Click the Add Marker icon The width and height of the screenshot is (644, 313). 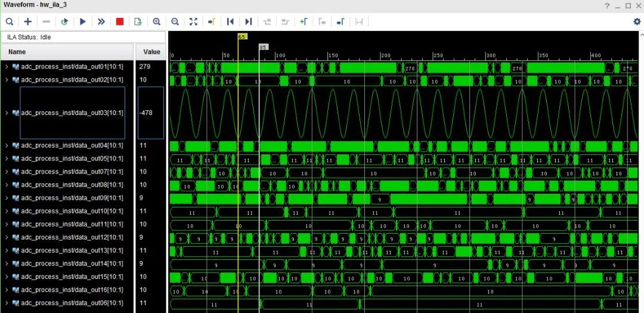coord(304,21)
